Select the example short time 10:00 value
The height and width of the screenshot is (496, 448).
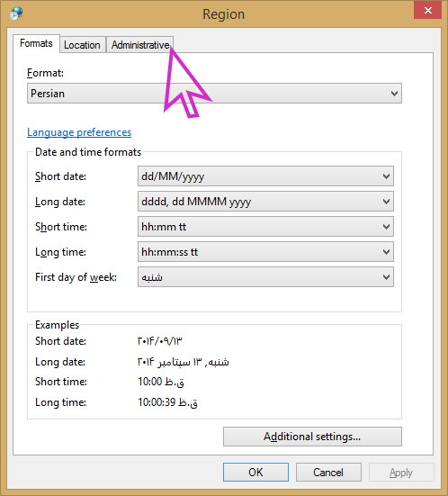(161, 382)
